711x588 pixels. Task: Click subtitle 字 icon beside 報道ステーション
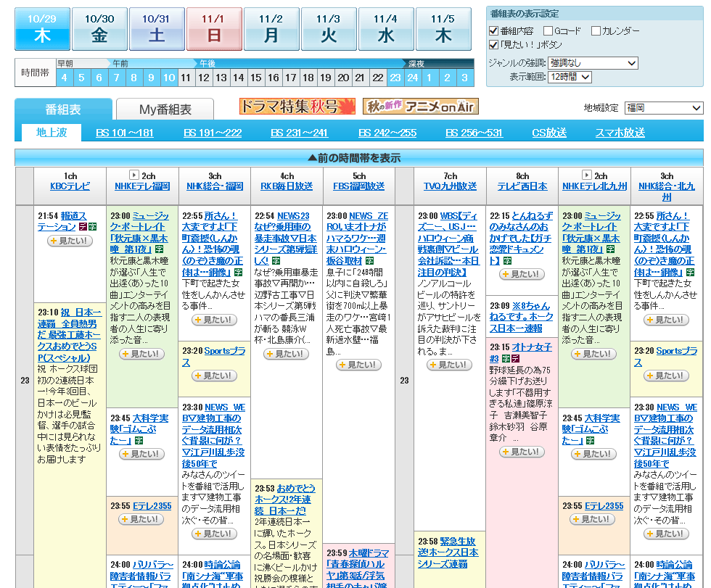pyautogui.click(x=93, y=227)
